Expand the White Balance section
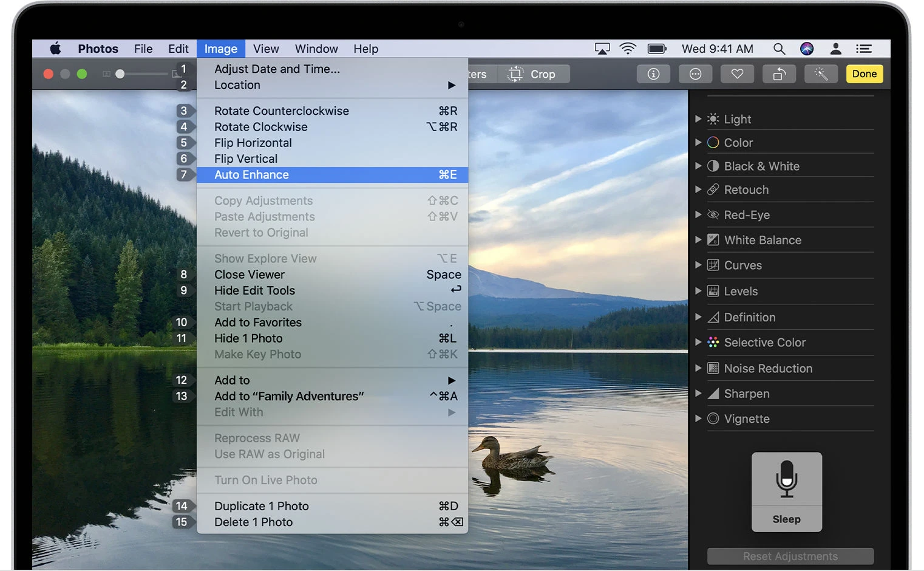The width and height of the screenshot is (924, 571). [698, 240]
